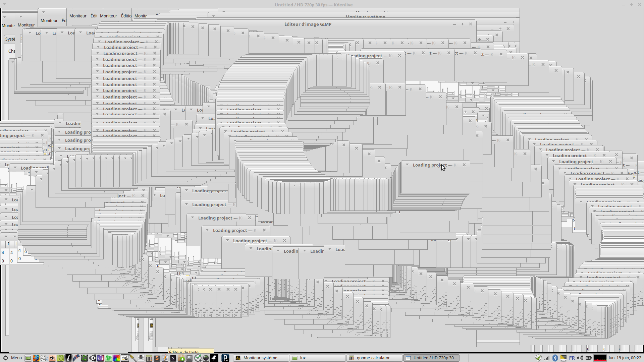Image resolution: width=644 pixels, height=362 pixels.
Task: Open window menu arrow on Kdenlive title bar
Action: point(4,5)
